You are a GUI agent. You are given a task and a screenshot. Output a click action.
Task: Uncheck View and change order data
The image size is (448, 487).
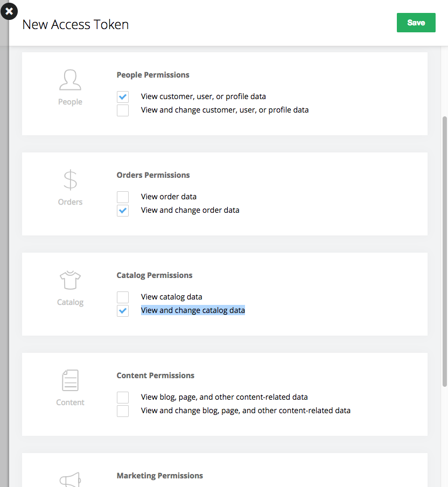(123, 211)
